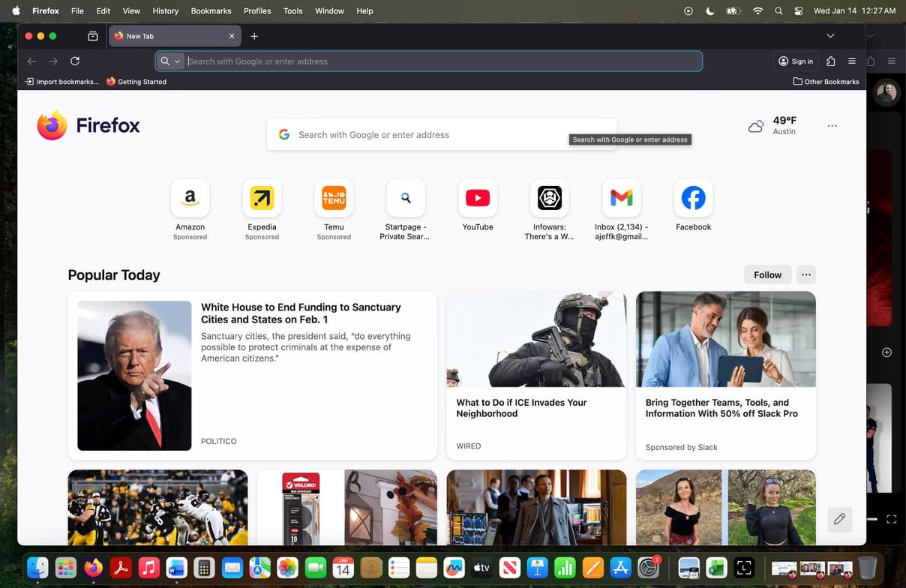
Task: Click the pencil customize page icon
Action: coord(839,519)
